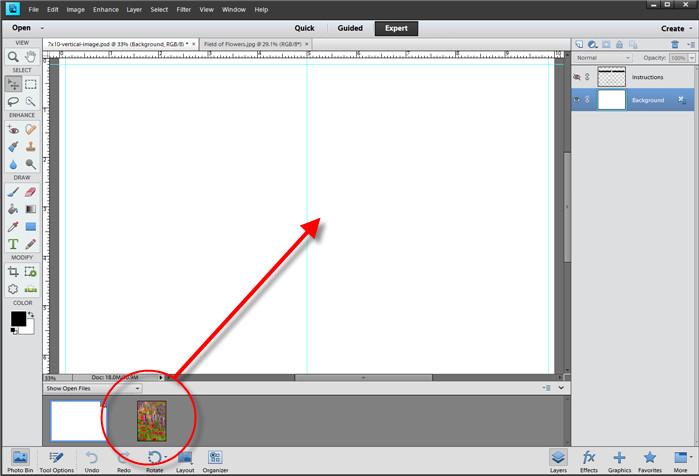699x476 pixels.
Task: Open the Photo Bin options menu
Action: [x=546, y=388]
